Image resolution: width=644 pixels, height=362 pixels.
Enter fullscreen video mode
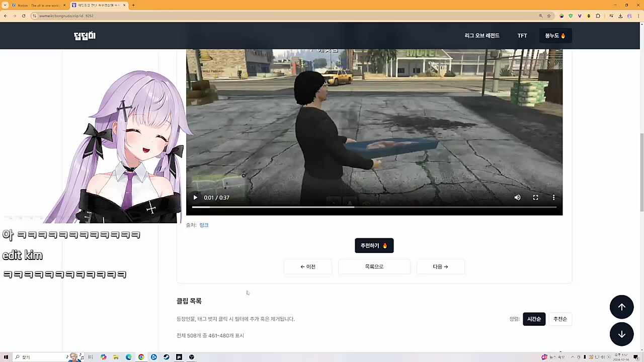point(535,198)
